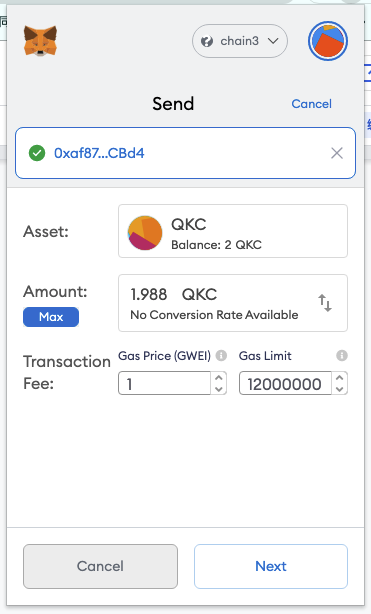
Task: Show Gas Limit info tooltip icon
Action: pyautogui.click(x=342, y=356)
